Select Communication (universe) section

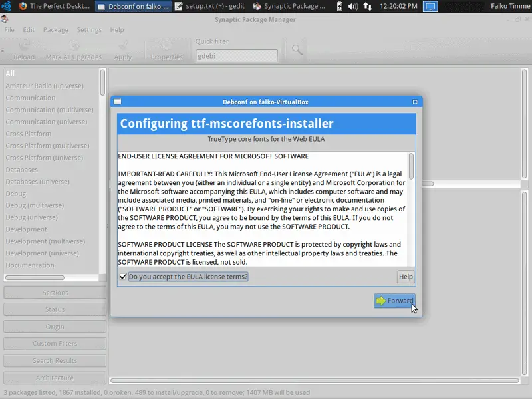[47, 122]
